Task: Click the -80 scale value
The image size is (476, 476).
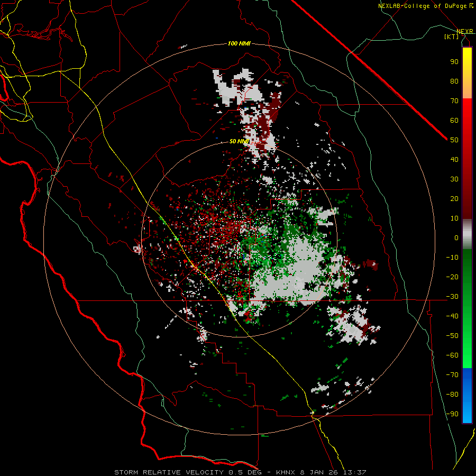Action: coord(452,395)
